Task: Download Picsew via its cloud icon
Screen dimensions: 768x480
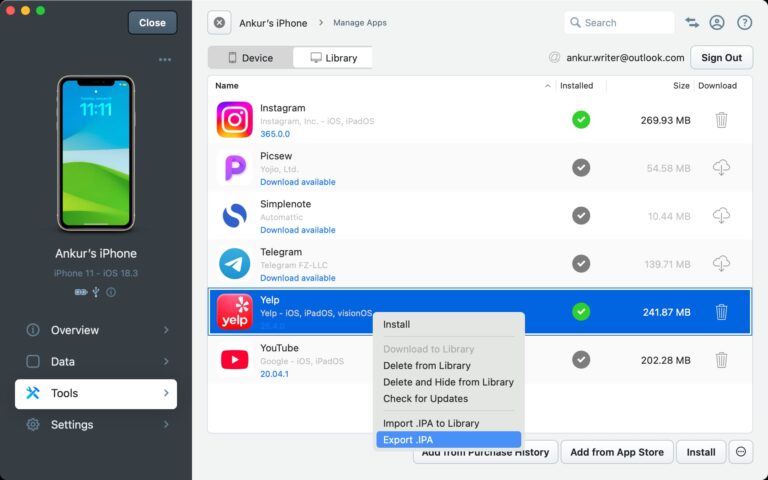Action: point(721,168)
